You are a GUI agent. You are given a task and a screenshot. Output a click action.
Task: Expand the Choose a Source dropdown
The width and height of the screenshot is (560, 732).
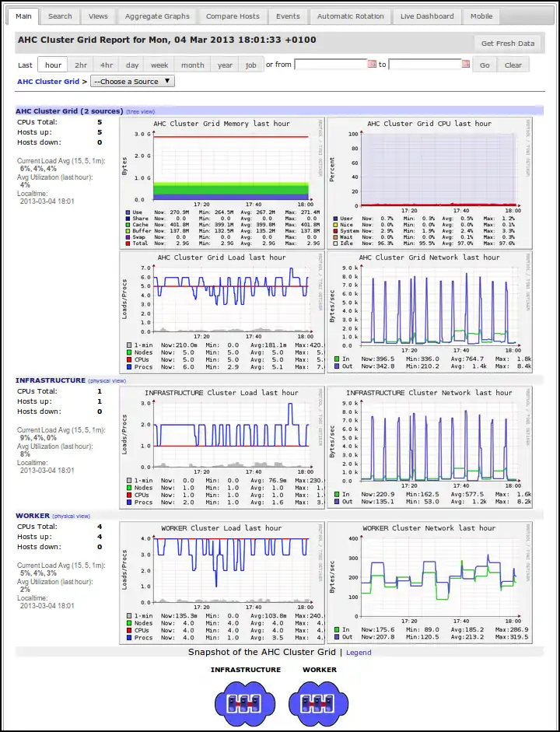pyautogui.click(x=132, y=81)
